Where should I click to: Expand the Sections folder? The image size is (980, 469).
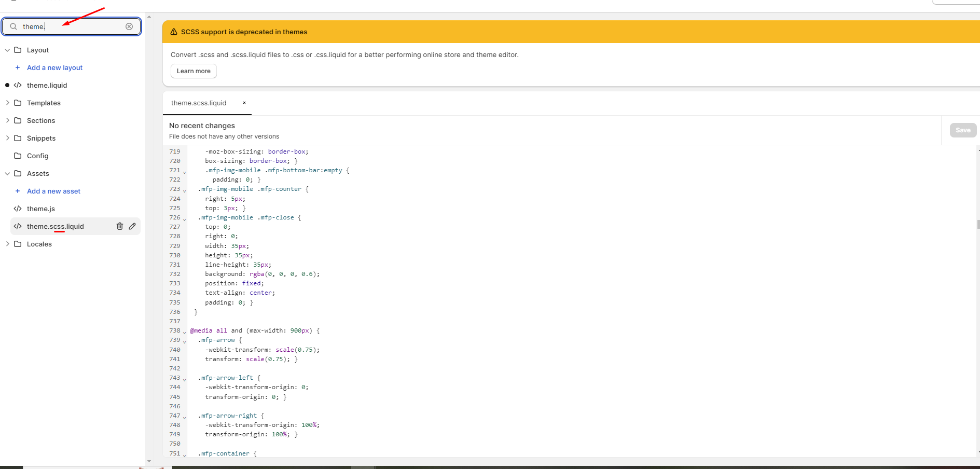click(7, 120)
